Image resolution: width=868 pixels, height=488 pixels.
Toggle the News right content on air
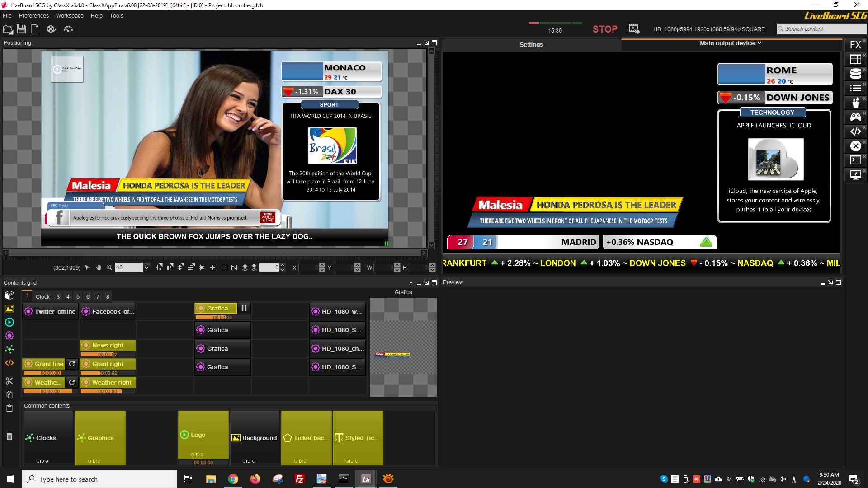tap(108, 345)
